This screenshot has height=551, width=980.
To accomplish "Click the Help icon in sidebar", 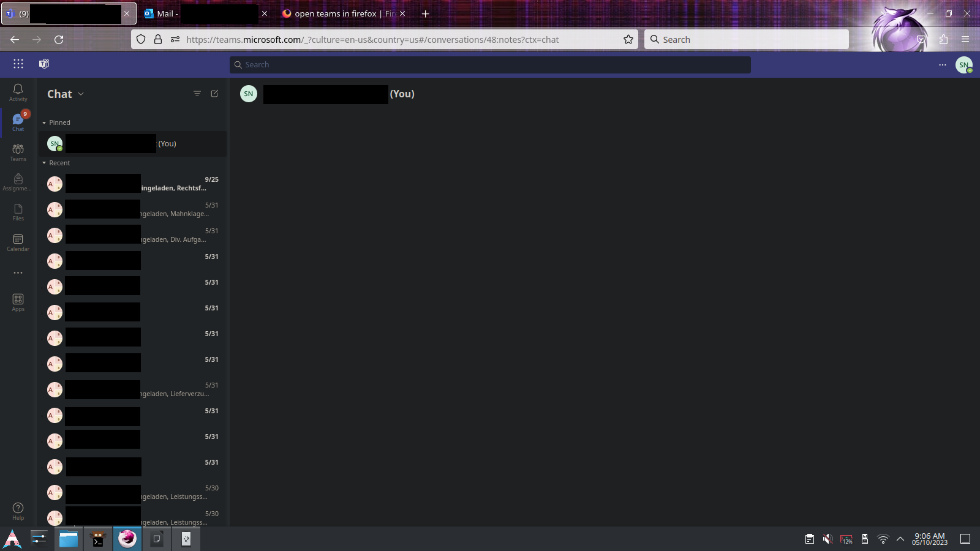I will point(18,511).
